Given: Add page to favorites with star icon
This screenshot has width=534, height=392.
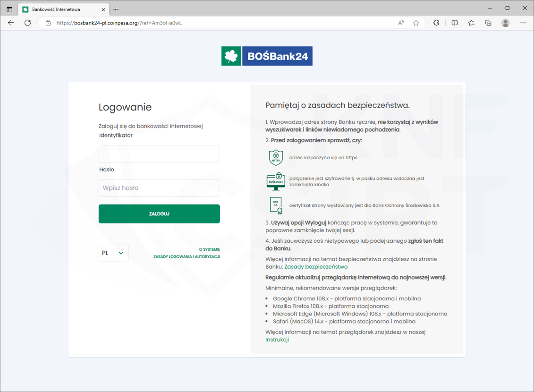Looking at the screenshot, I should 416,23.
